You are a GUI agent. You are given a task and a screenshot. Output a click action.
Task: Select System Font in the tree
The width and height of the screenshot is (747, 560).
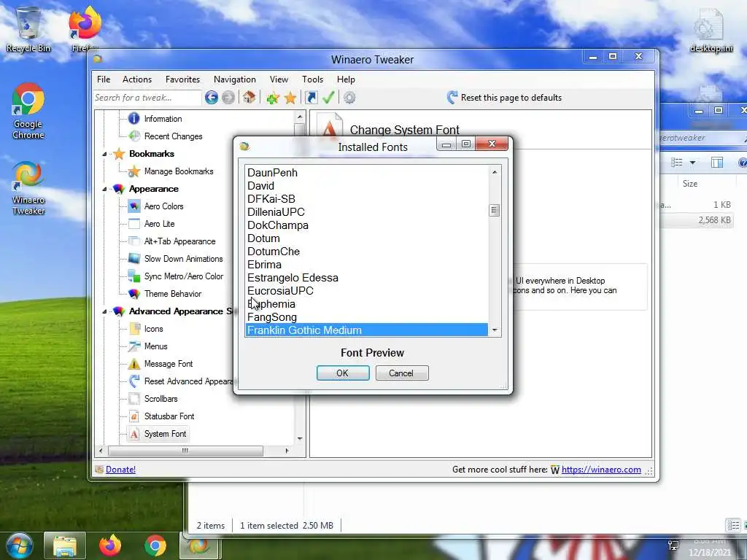pos(165,434)
